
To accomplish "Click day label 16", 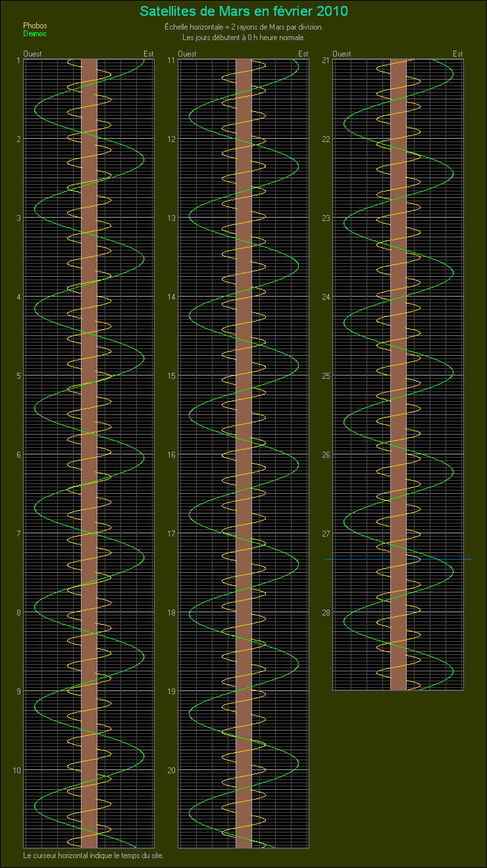I will point(170,455).
